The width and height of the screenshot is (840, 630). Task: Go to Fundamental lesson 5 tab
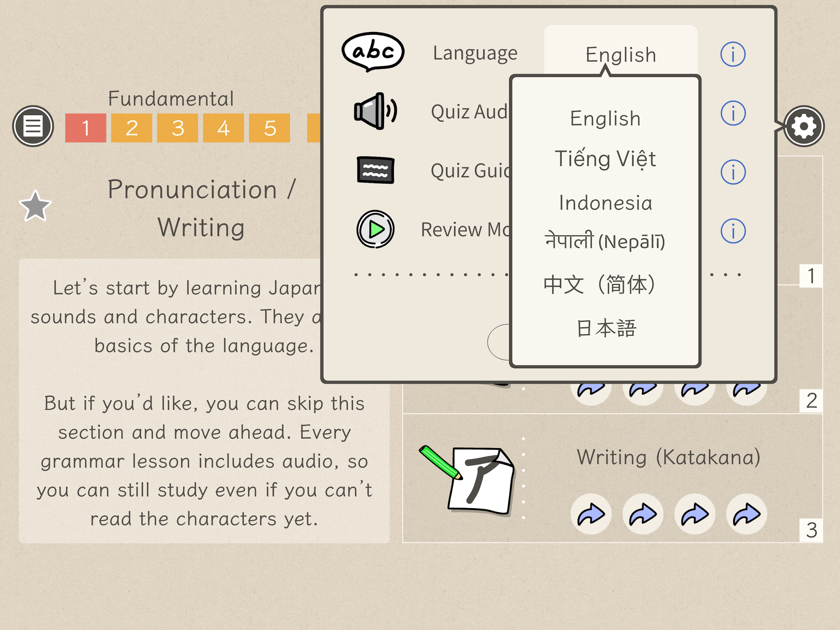pos(269,128)
